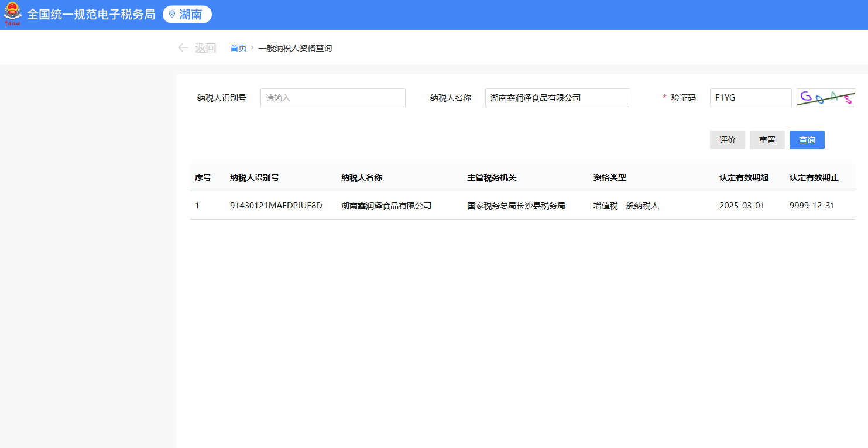Click the national tax emblem logo
868x448 pixels.
click(x=12, y=15)
